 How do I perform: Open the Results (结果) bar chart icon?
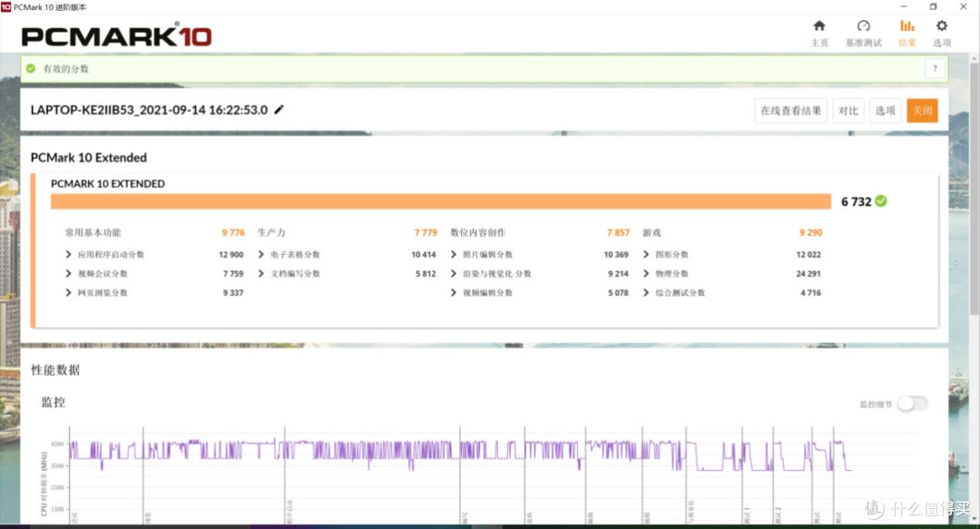point(906,25)
